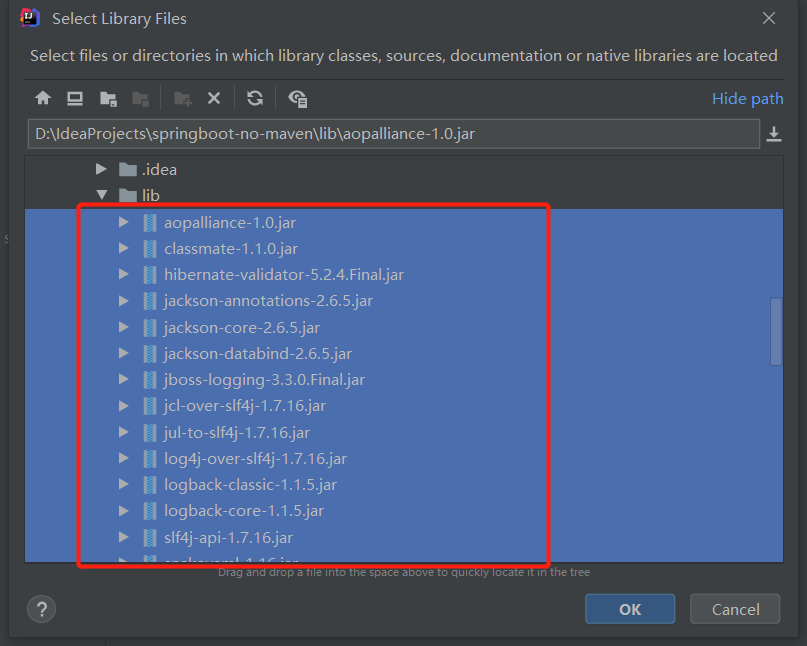Click the jackson-annotations jar archive icon

(150, 301)
